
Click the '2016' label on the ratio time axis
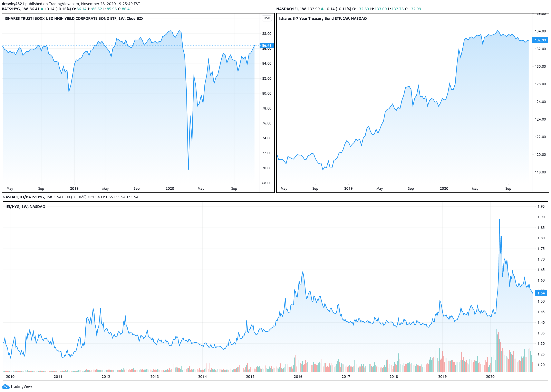point(298,376)
